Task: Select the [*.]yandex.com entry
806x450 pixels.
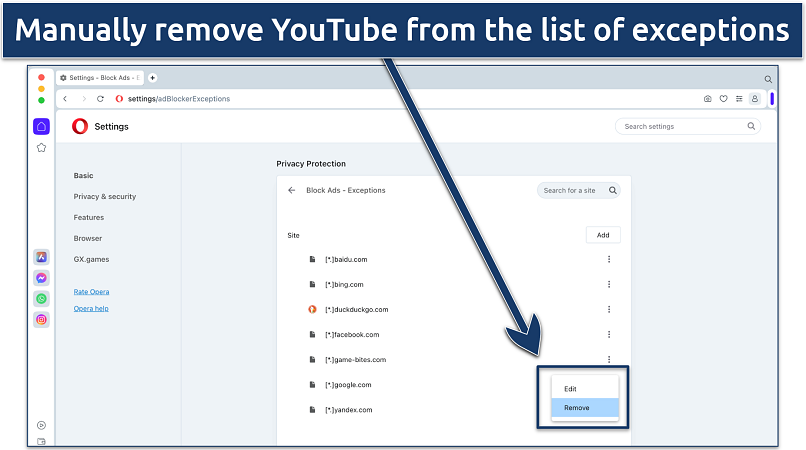Action: (x=349, y=410)
